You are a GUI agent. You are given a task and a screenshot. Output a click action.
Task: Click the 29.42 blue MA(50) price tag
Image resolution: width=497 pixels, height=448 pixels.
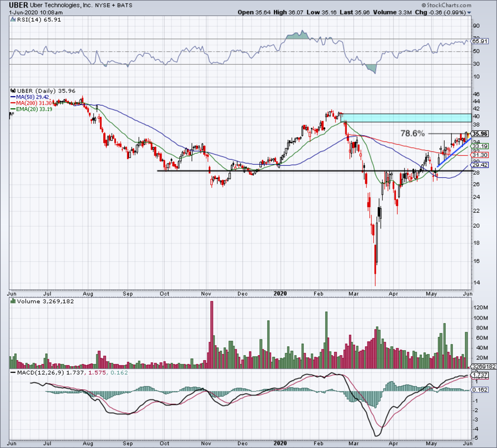coord(480,165)
